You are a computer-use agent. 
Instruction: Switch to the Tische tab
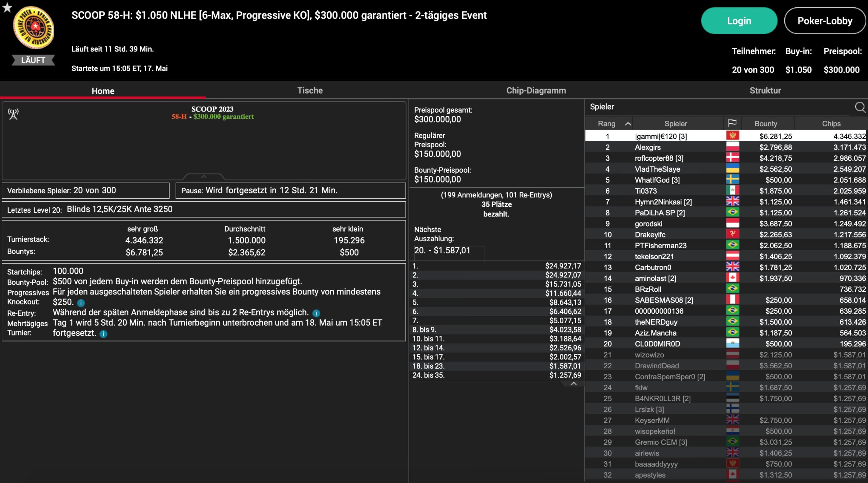[310, 91]
